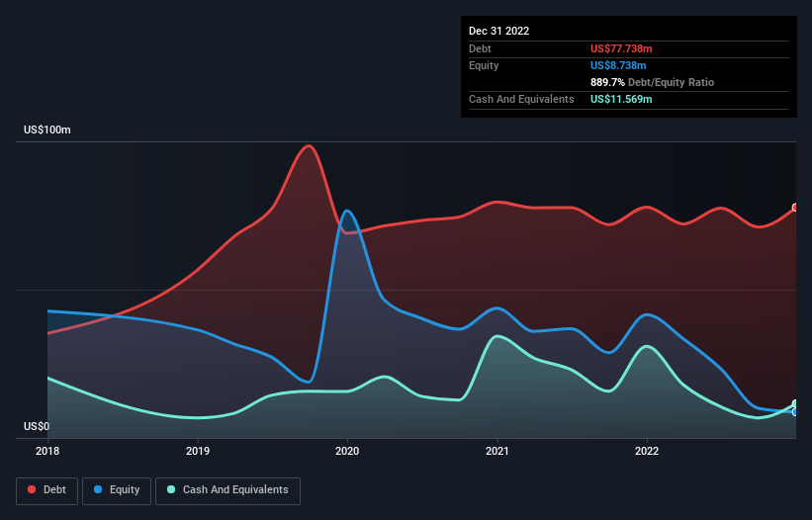Viewport: 812px width, 520px height.
Task: Click the 889.7% Debt/Equity Ratio text
Action: tap(652, 82)
